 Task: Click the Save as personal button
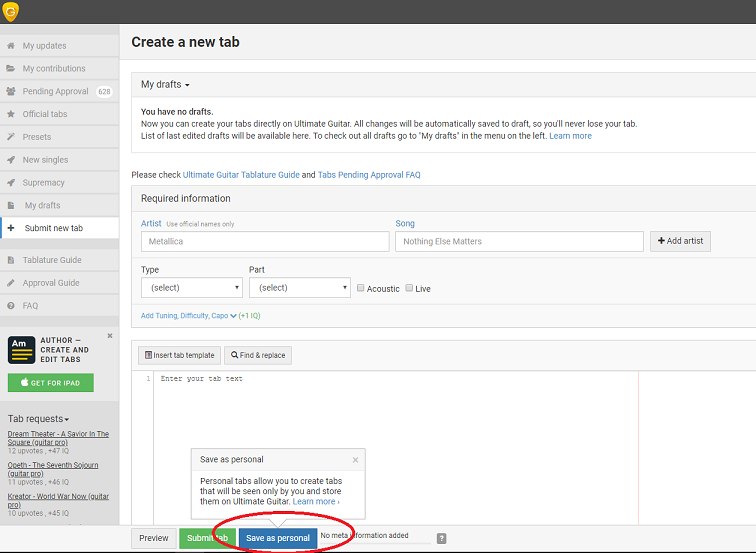278,538
